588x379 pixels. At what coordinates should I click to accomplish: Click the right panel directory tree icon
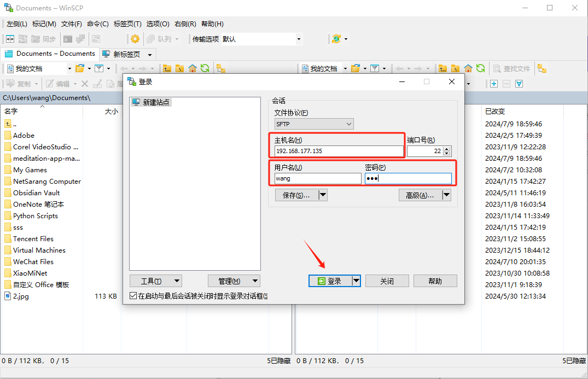(x=542, y=68)
